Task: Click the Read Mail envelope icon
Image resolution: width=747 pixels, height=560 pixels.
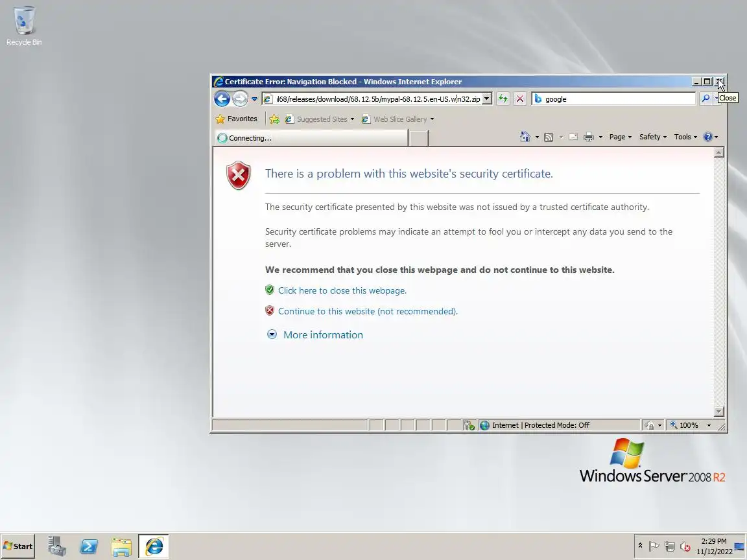Action: point(573,137)
